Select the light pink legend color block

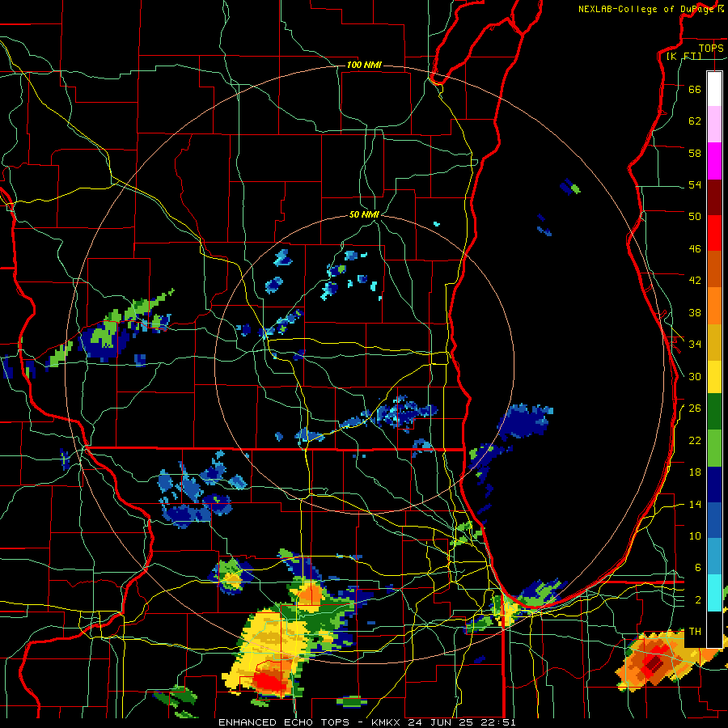click(714, 125)
